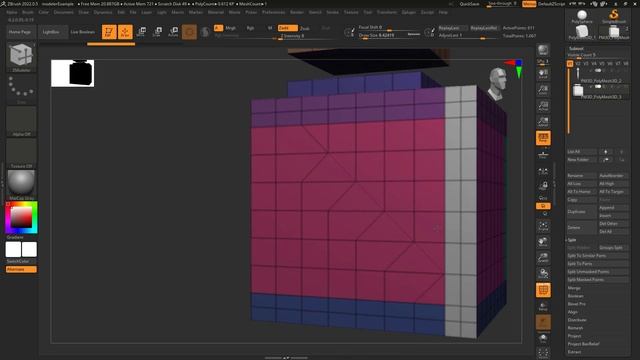Screen dimensions: 640x360
Task: Click Split To Parts button
Action: pyautogui.click(x=598, y=264)
